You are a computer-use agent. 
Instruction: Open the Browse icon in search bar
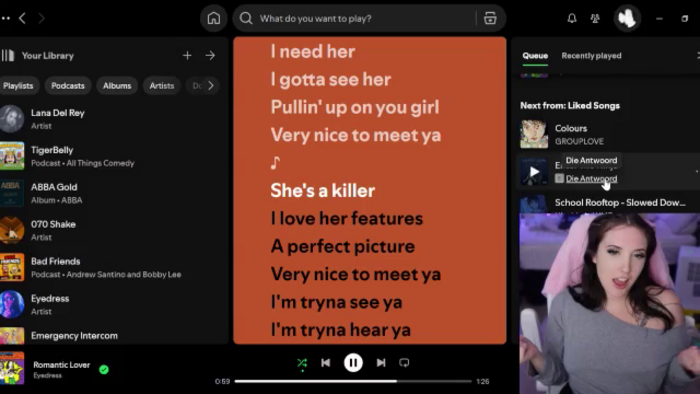[490, 18]
